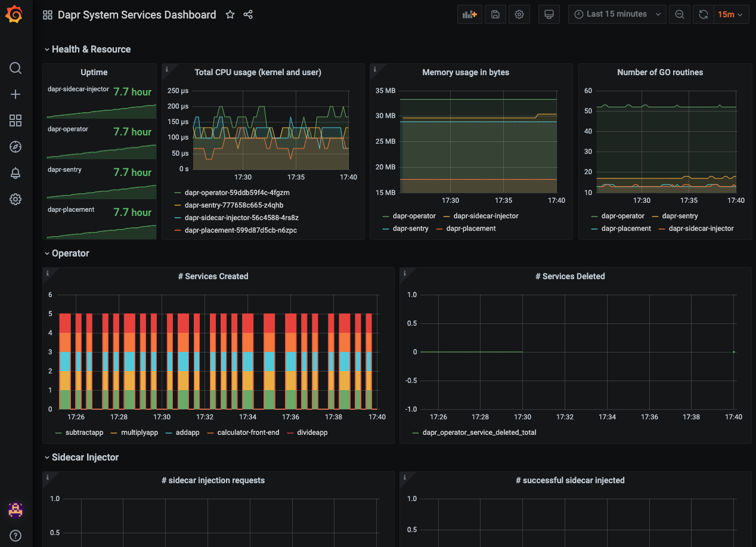Open the Search sidebar icon
The width and height of the screenshot is (756, 547).
coord(16,68)
